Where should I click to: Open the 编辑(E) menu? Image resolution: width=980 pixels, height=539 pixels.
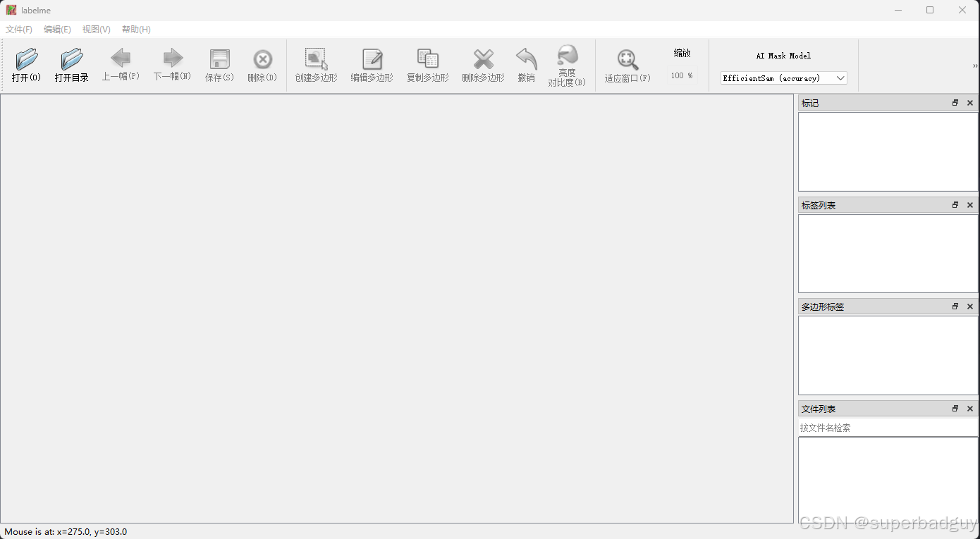(x=57, y=30)
